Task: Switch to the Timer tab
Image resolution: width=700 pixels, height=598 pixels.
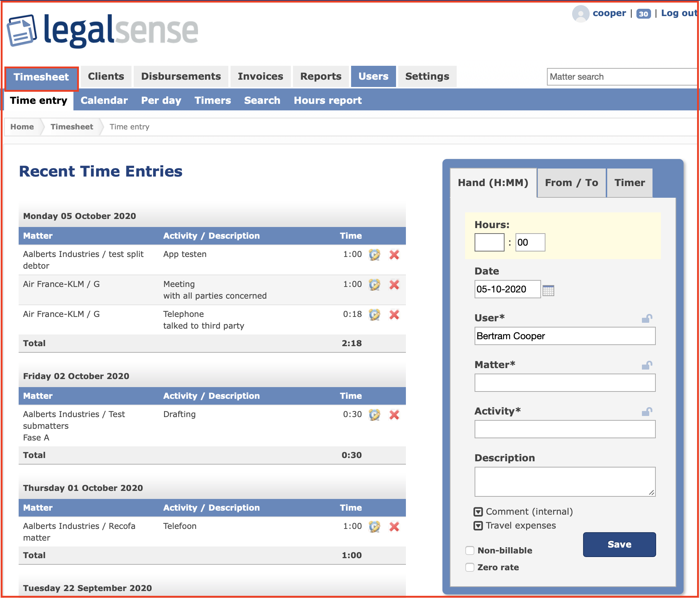Action: click(x=629, y=182)
